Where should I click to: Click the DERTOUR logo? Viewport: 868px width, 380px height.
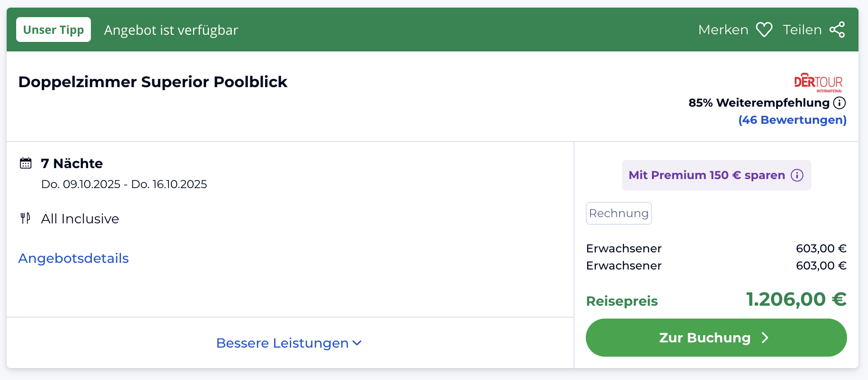(x=818, y=82)
